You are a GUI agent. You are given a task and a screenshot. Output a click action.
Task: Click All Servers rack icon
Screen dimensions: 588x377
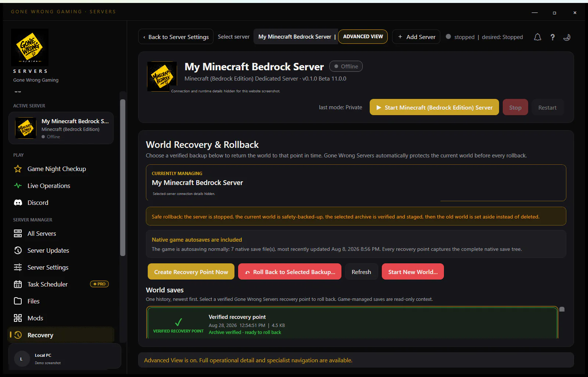click(x=18, y=234)
